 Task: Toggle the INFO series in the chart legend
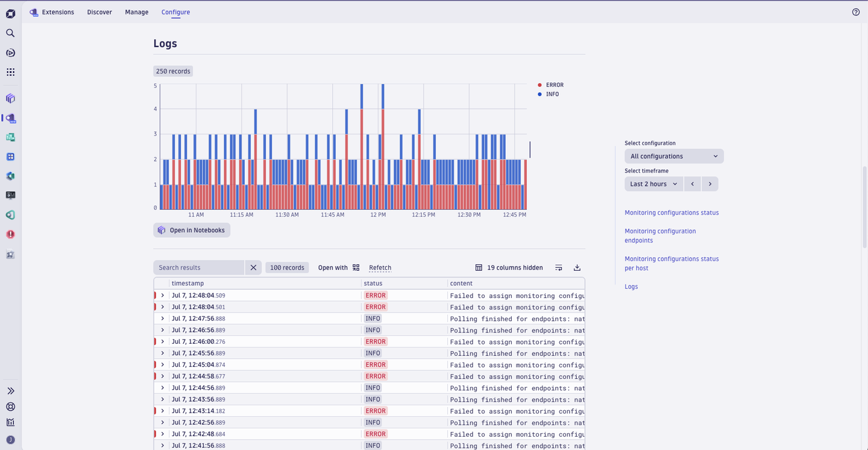coord(549,94)
